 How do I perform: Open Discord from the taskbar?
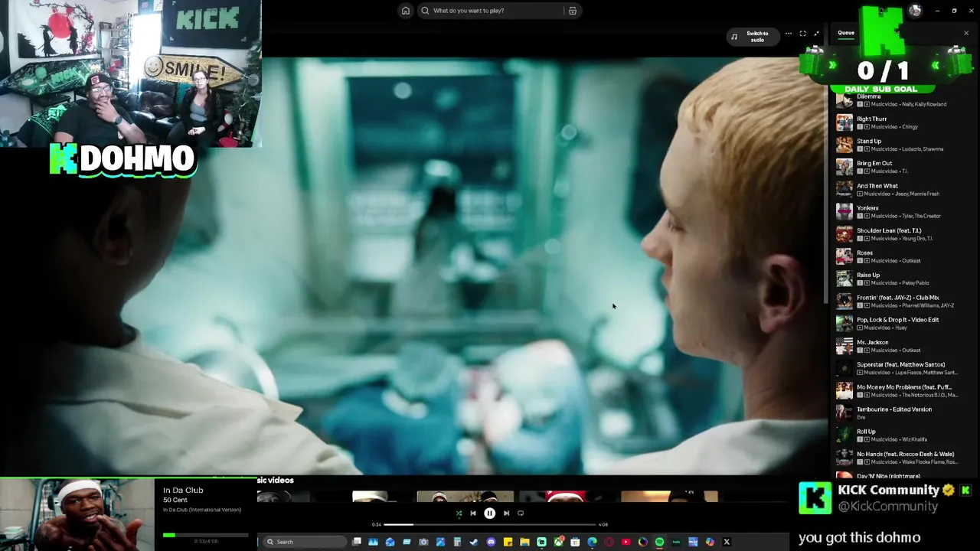point(491,542)
